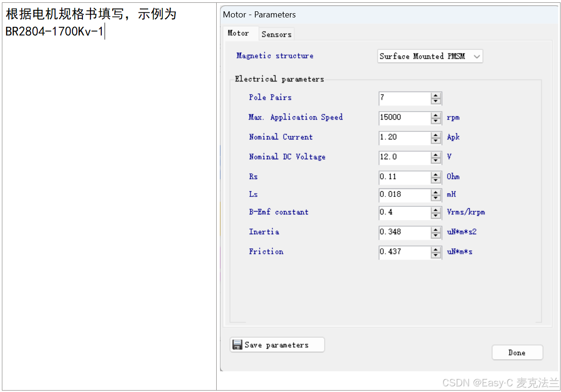Click the Done button

[x=517, y=352]
